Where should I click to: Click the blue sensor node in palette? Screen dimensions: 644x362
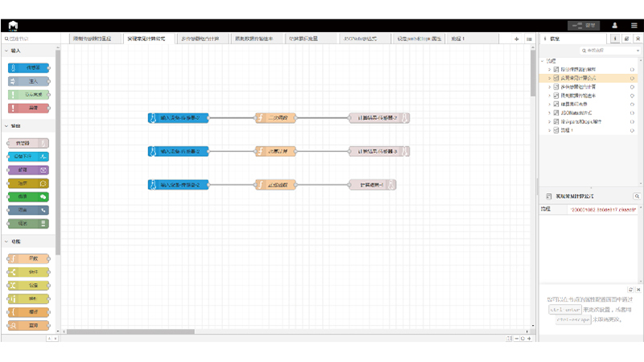click(x=28, y=68)
